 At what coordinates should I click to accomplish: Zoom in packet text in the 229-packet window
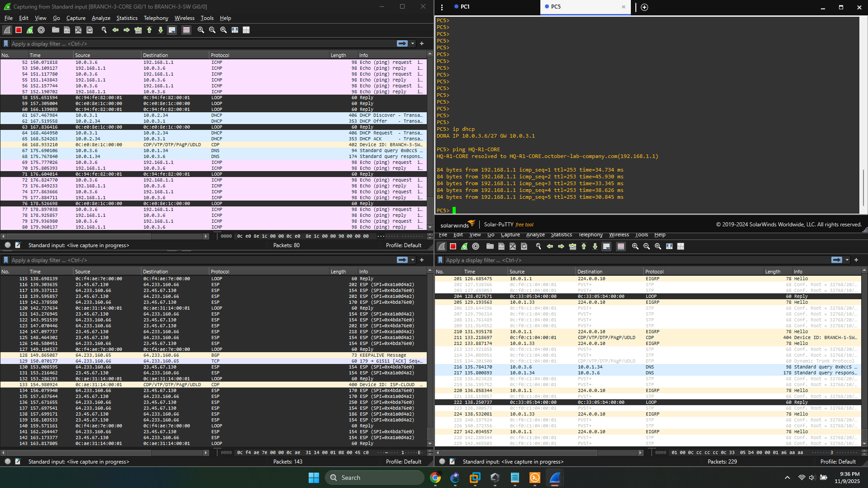pos(635,246)
